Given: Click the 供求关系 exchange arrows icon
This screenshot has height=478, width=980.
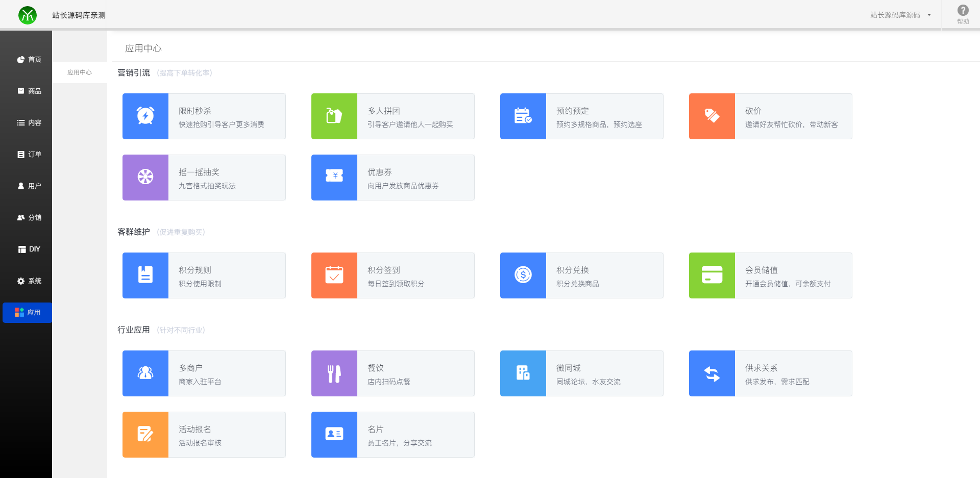Looking at the screenshot, I should tap(712, 373).
